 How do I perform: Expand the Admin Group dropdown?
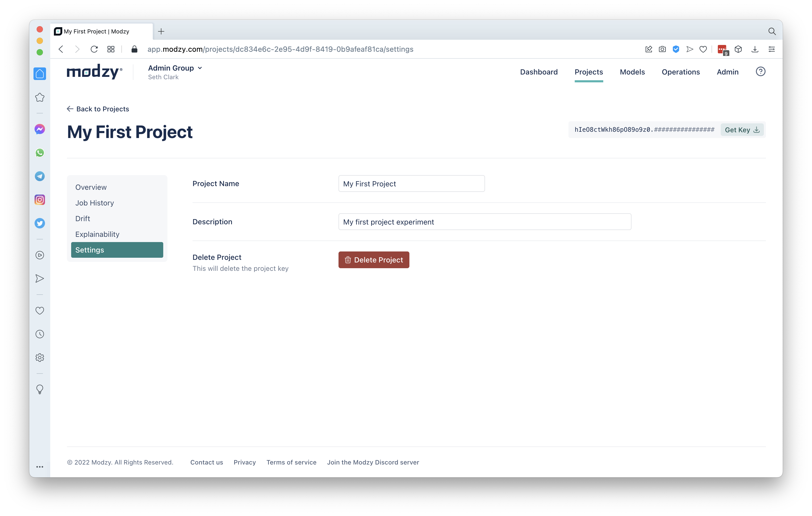tap(175, 68)
